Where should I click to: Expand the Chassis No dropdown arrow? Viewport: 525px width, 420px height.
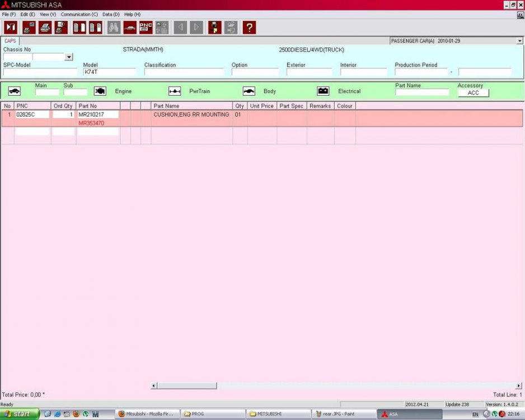coord(69,57)
